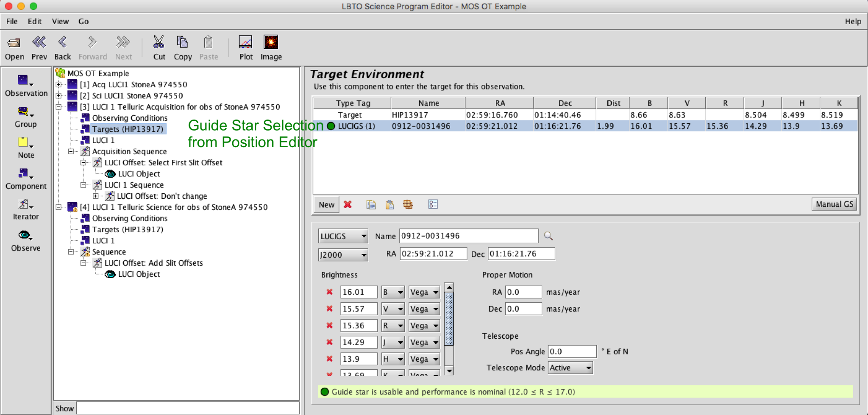Screen dimensions: 868x415
Task: Click the Prev double-arrow icon
Action: 39,42
